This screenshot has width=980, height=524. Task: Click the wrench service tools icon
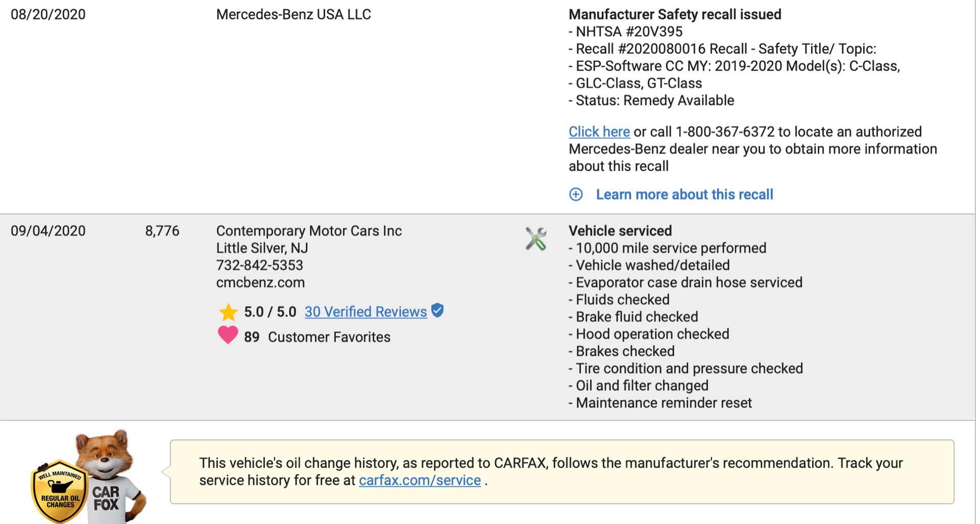535,239
